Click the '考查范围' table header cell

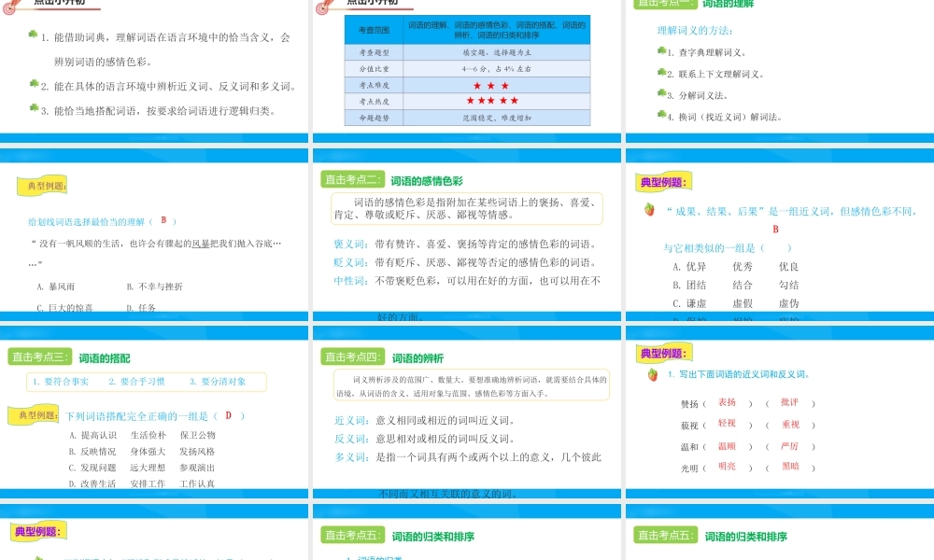[x=375, y=30]
